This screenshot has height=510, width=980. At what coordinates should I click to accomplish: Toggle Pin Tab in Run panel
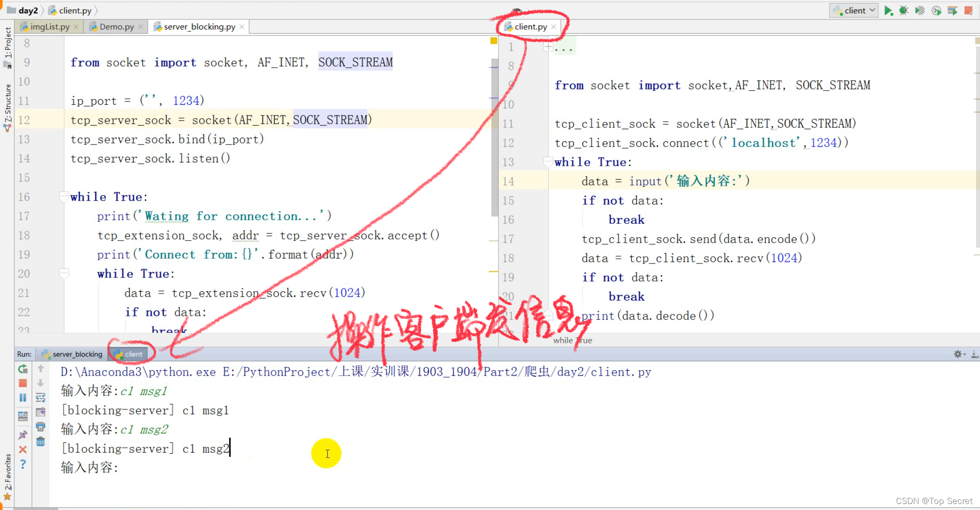(x=23, y=435)
